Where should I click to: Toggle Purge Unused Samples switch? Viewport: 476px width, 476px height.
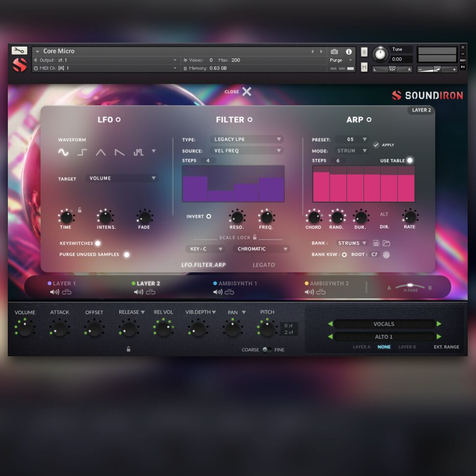click(127, 254)
